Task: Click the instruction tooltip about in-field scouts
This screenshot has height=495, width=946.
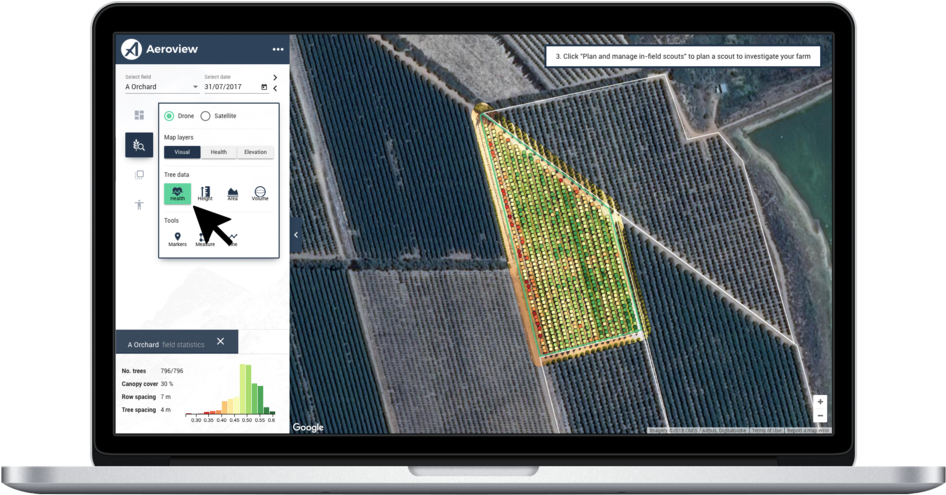Action: [683, 56]
